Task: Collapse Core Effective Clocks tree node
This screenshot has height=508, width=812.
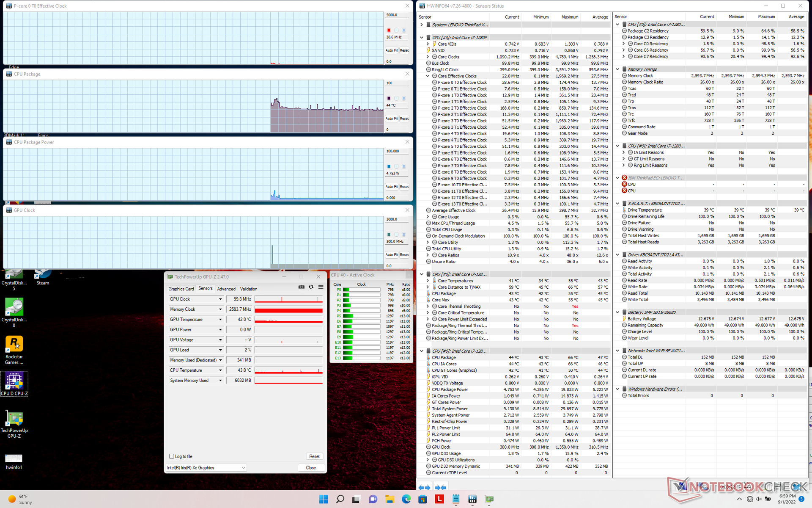Action: click(428, 76)
